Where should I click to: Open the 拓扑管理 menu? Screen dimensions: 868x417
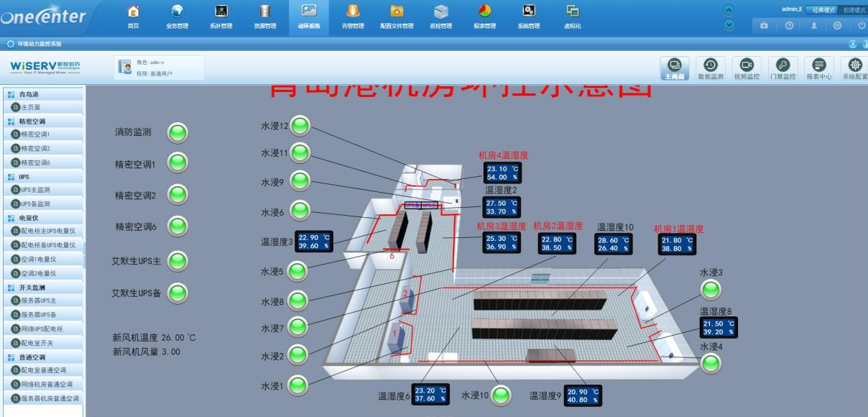221,17
